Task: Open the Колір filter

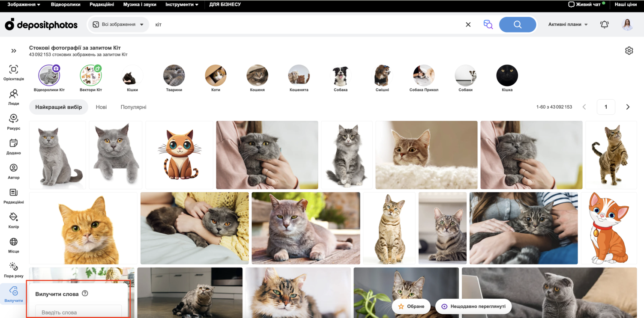Action: pyautogui.click(x=14, y=220)
